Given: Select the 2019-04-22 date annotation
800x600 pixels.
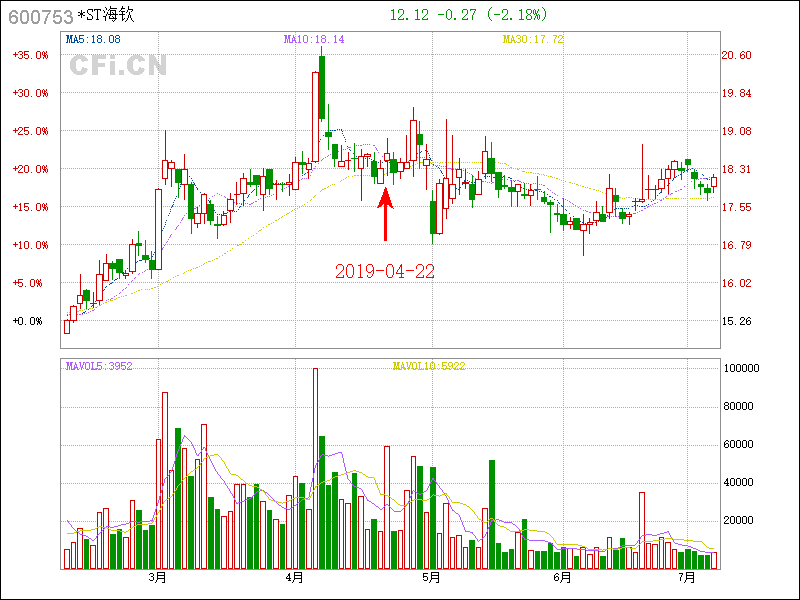Looking at the screenshot, I should (x=385, y=271).
